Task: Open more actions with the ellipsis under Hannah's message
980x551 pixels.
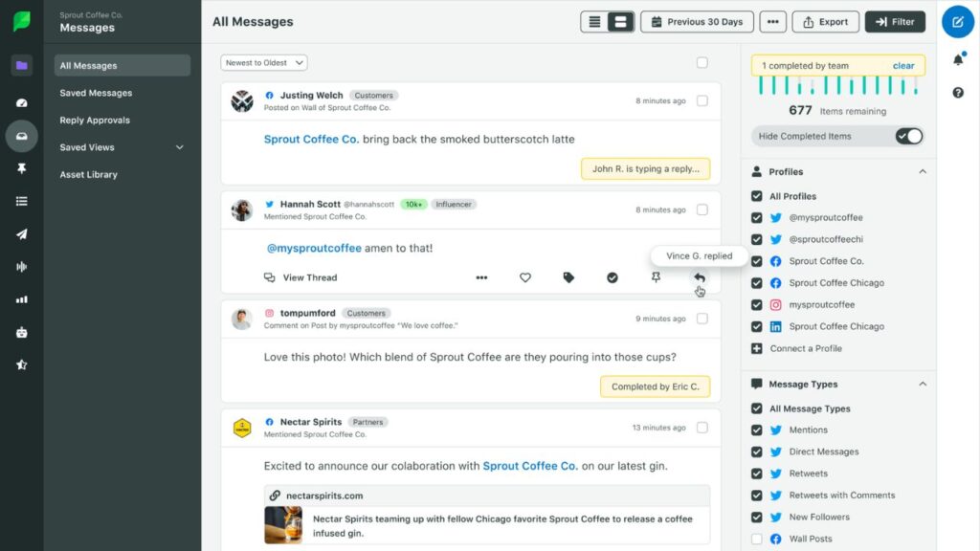Action: 482,277
